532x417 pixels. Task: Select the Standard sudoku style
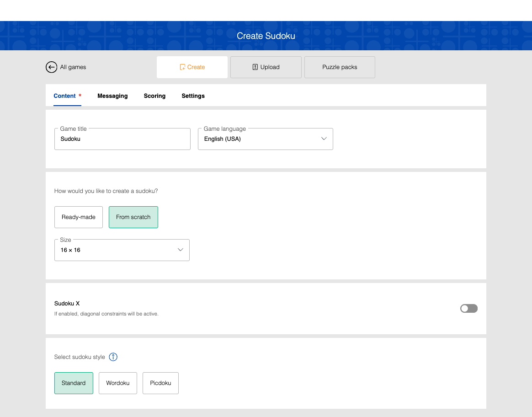(74, 383)
